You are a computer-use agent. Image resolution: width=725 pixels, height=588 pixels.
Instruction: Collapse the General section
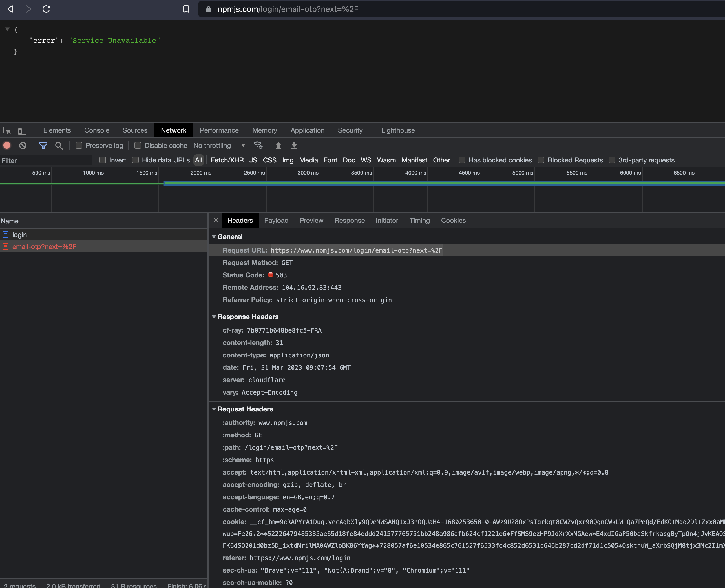[x=214, y=237]
